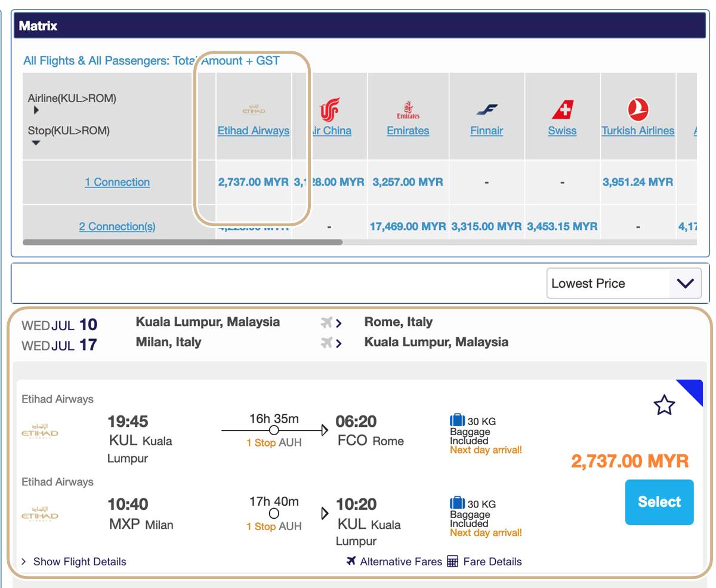This screenshot has width=716, height=588.
Task: Expand the Airline(KUL>ROM) arrow
Action: (36, 110)
